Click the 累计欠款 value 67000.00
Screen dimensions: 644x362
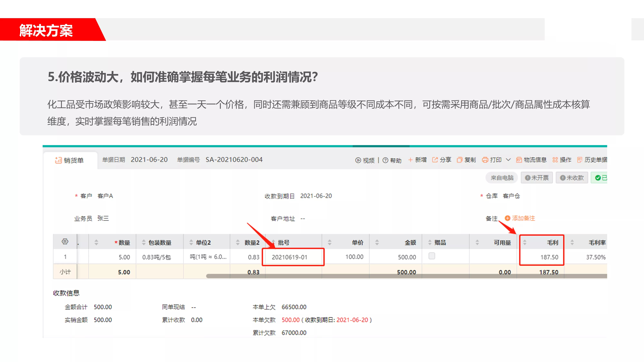(294, 333)
